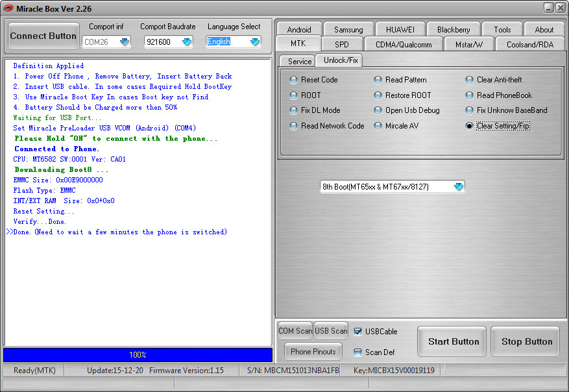Open the Comport Baudrate dropdown arrow
The image size is (569, 392).
click(187, 42)
